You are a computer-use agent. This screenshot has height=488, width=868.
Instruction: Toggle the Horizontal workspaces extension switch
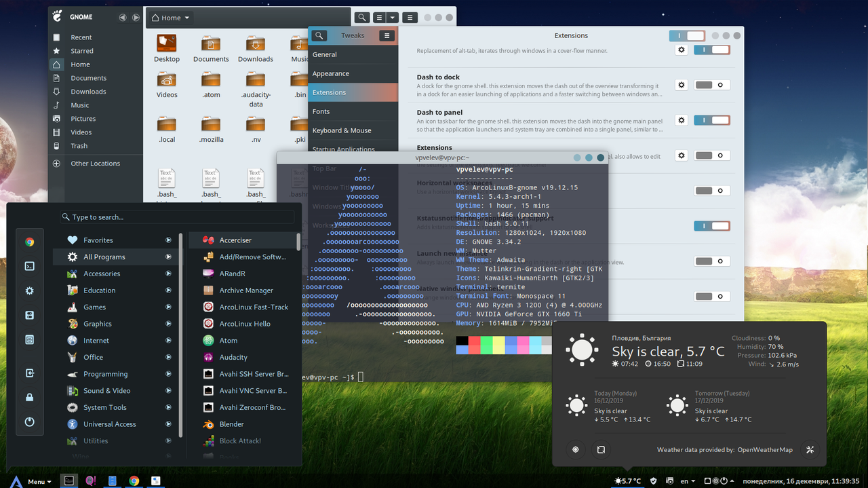[712, 191]
